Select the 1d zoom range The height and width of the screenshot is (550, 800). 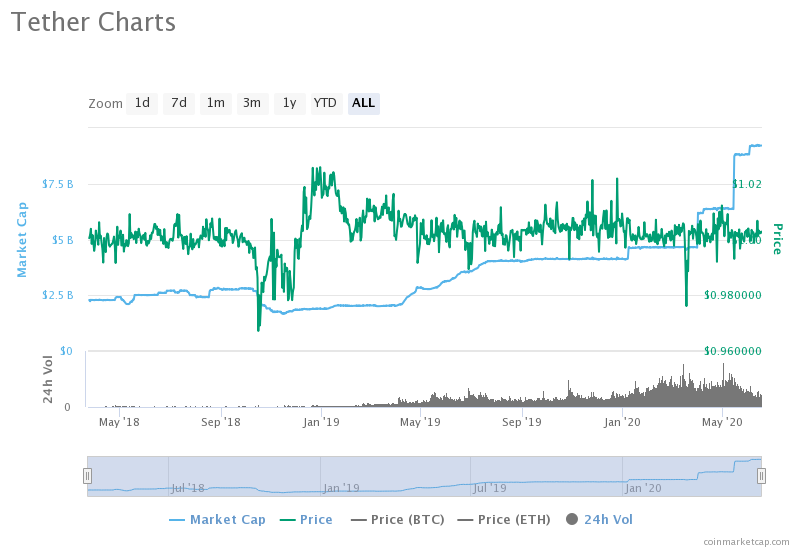click(x=142, y=103)
